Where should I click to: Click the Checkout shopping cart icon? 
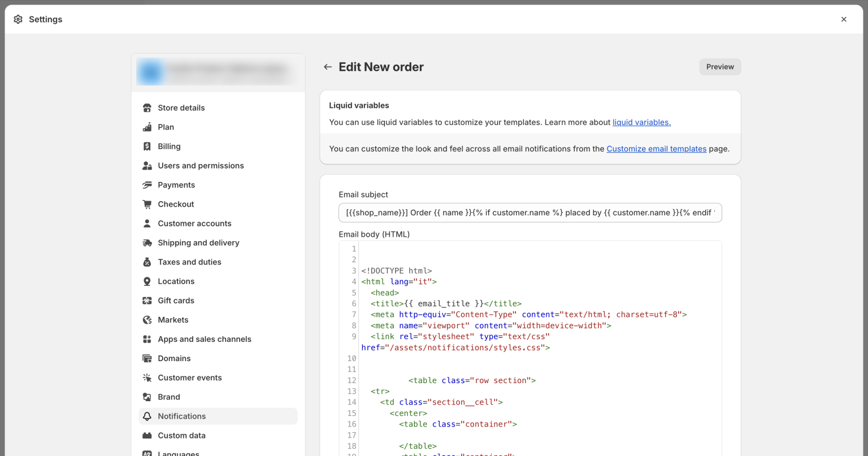tap(147, 204)
